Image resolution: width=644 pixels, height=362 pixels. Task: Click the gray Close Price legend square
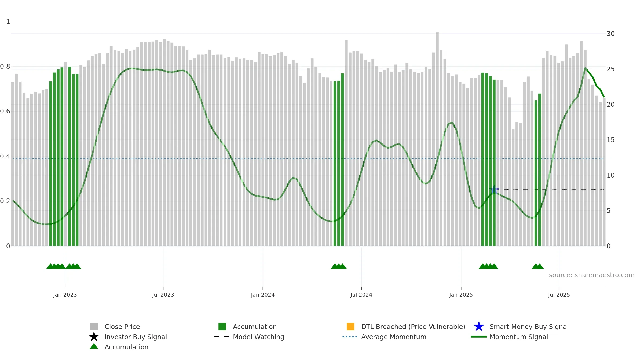point(94,327)
